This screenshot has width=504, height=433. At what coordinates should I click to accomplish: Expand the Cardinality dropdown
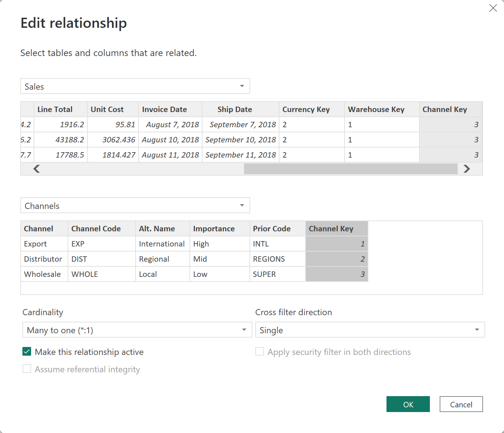(137, 330)
